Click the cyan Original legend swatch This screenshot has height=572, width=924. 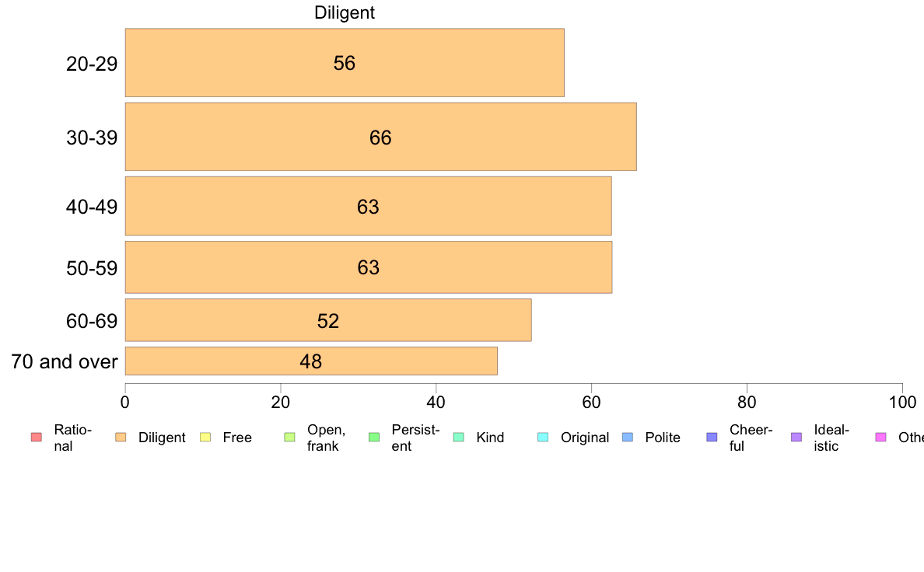click(544, 437)
